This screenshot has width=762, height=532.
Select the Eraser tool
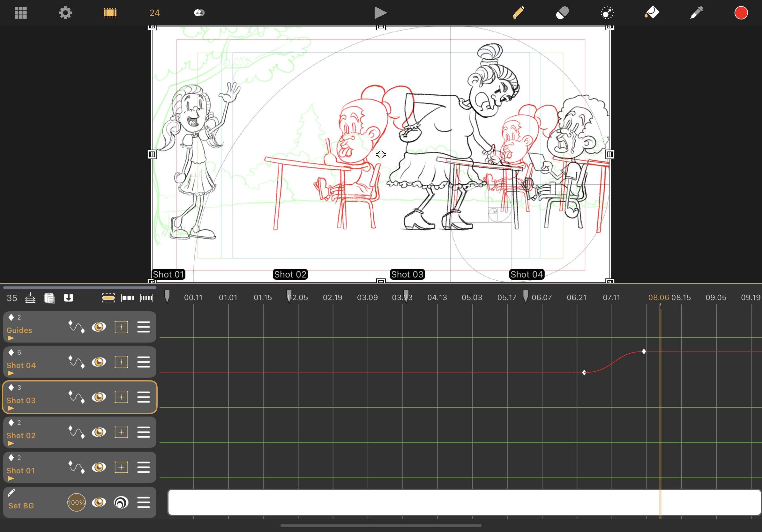tap(563, 13)
